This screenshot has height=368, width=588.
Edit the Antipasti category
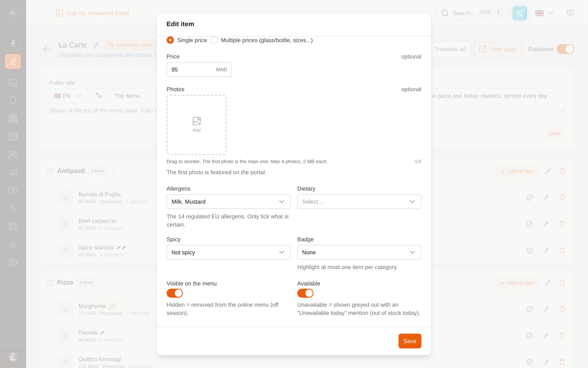[547, 171]
